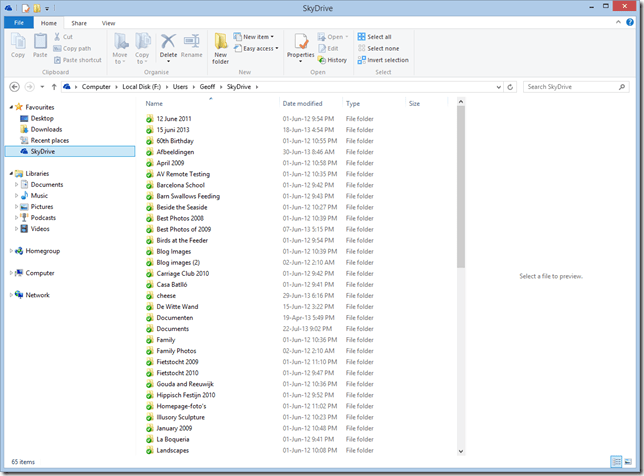Expand the Network tree node
The height and width of the screenshot is (476, 644).
pos(11,295)
